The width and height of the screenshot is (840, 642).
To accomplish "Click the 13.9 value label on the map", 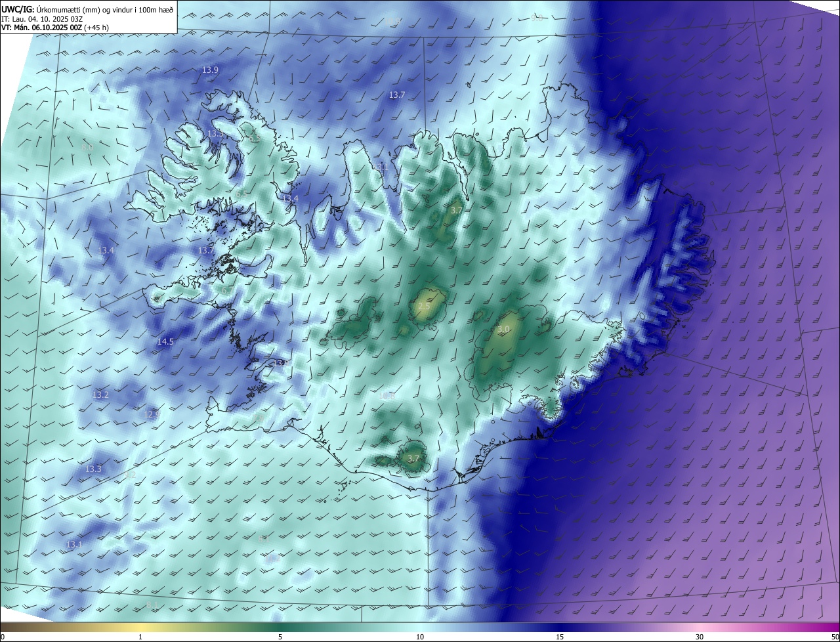I will pyautogui.click(x=210, y=70).
